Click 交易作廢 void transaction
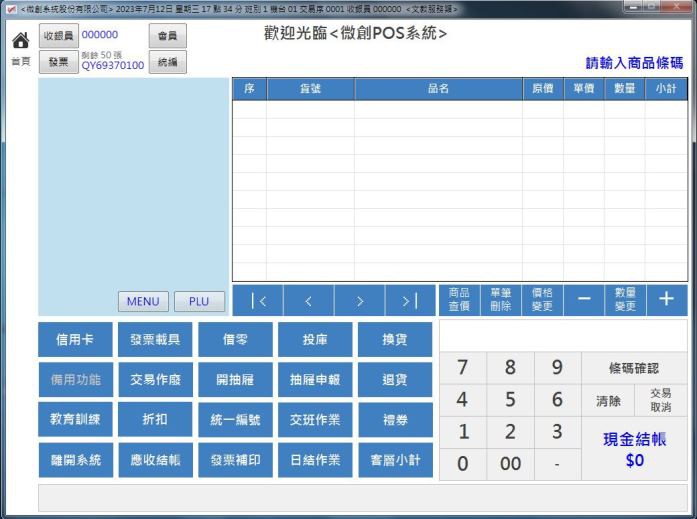This screenshot has height=519, width=697. (155, 380)
